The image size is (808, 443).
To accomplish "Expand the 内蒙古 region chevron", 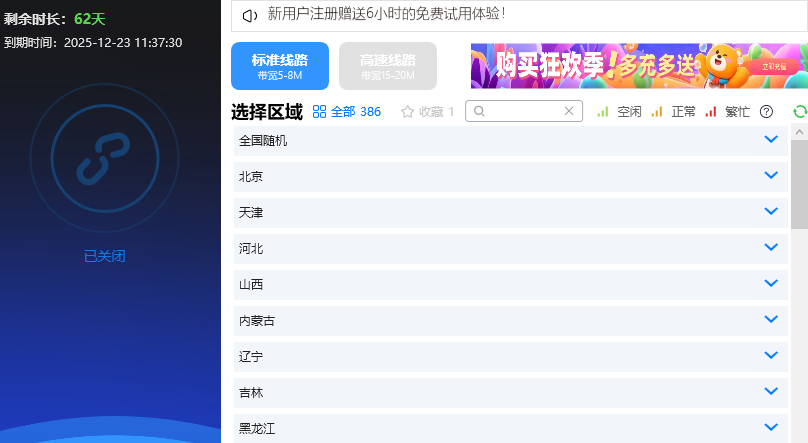I will (x=770, y=320).
